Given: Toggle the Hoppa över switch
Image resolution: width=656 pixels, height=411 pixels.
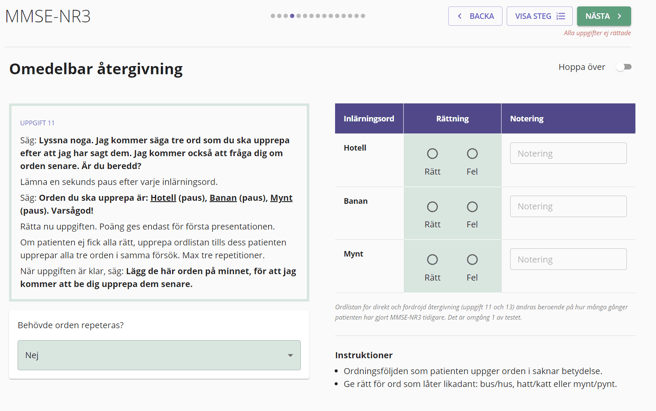Looking at the screenshot, I should (x=624, y=67).
